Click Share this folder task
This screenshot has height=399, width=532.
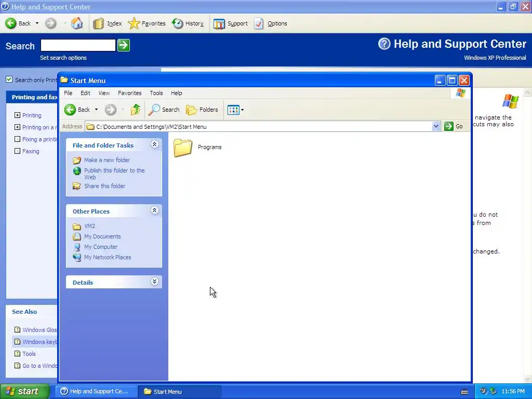point(104,186)
